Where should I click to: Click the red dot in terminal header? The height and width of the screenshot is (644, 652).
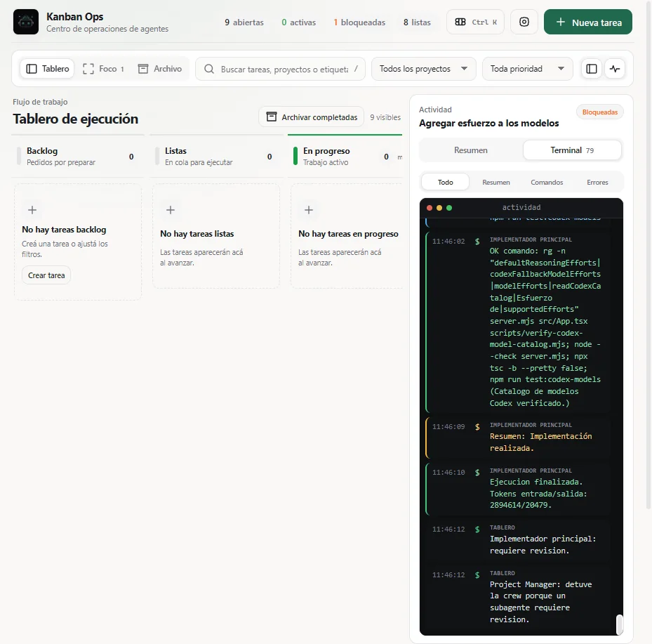pyautogui.click(x=430, y=208)
